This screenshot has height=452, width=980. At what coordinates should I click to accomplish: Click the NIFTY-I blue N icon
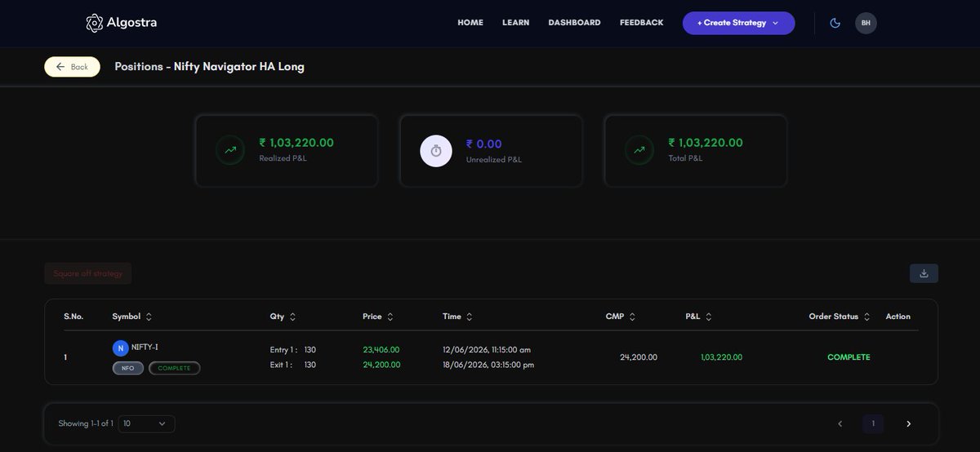coord(121,348)
